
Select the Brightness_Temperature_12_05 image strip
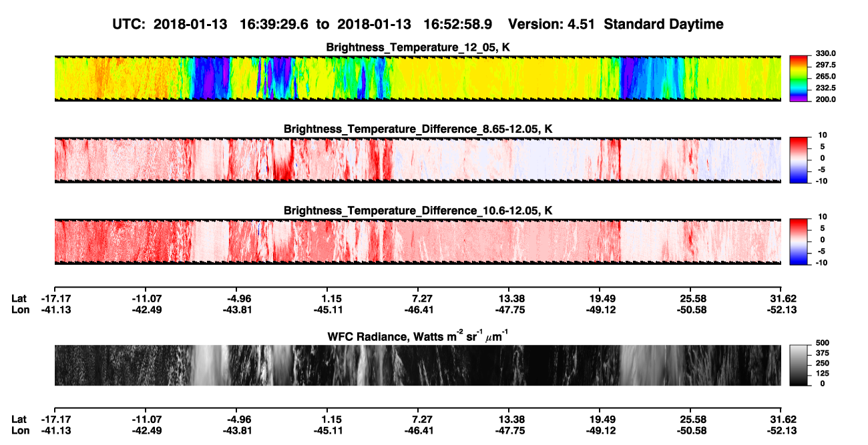tap(417, 78)
